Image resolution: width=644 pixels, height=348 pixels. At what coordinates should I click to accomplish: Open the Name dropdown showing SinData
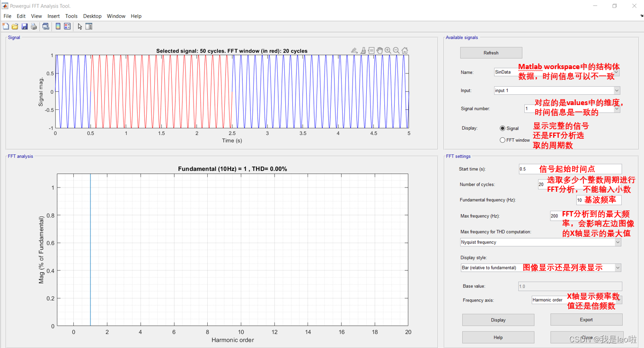(556, 72)
